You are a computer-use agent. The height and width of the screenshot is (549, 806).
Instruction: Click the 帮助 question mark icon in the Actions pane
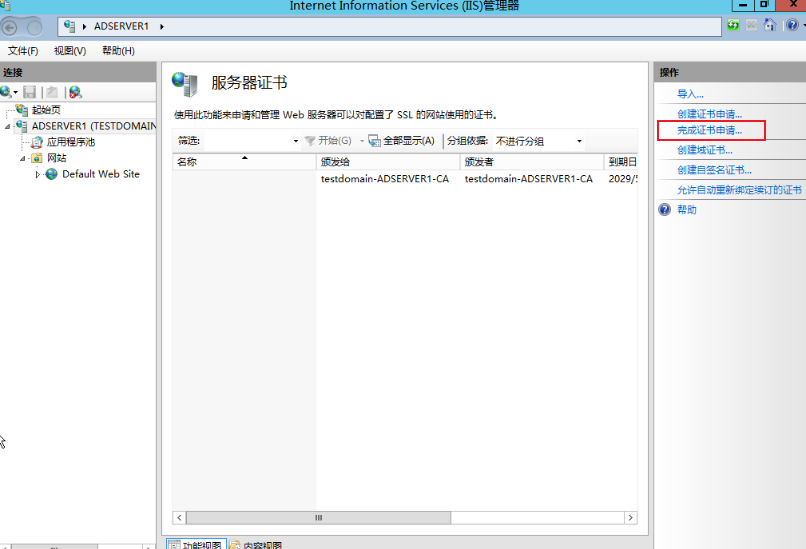[665, 209]
